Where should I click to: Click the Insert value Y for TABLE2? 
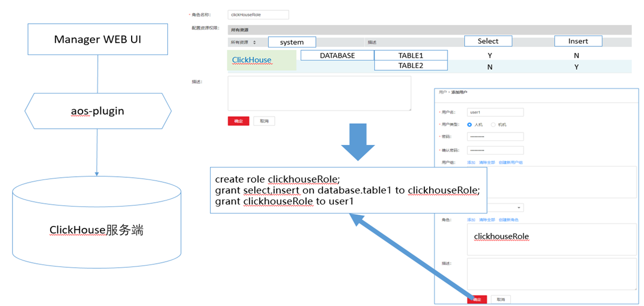(577, 68)
